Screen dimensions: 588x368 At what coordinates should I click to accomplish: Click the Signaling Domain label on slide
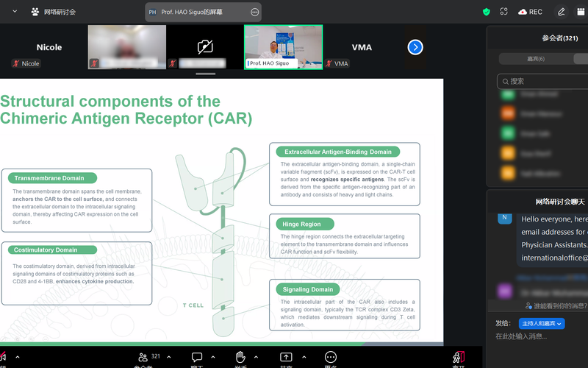pyautogui.click(x=308, y=289)
